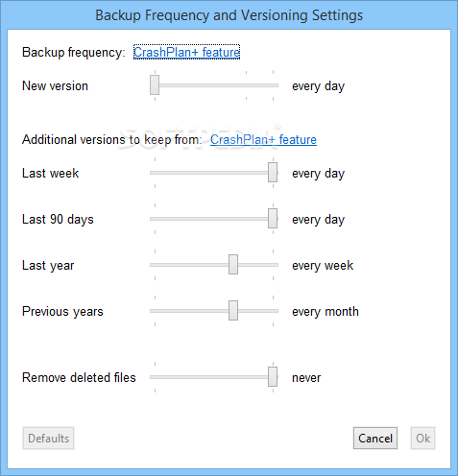Click the Remove deleted files slider handle
Image resolution: width=458 pixels, height=476 pixels.
click(273, 377)
